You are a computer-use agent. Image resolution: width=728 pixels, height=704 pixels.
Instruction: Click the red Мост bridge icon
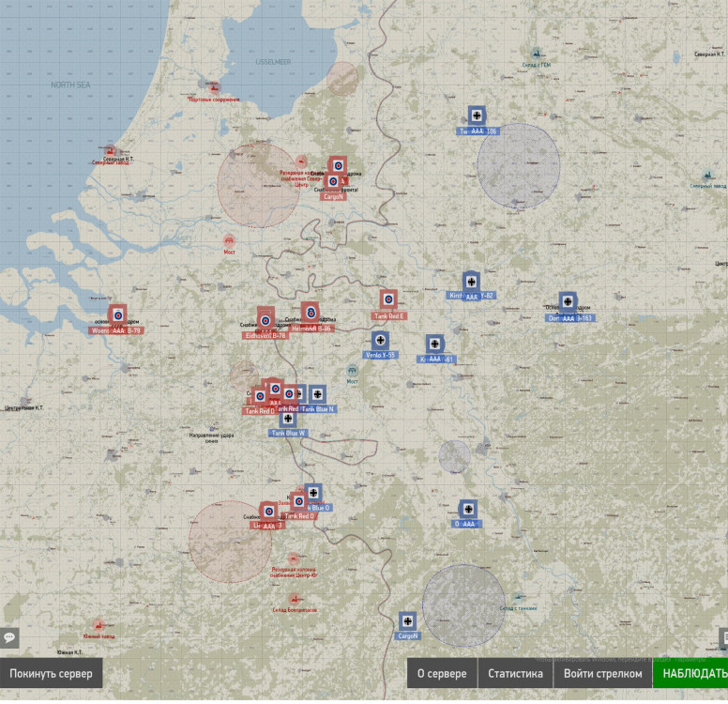229,240
